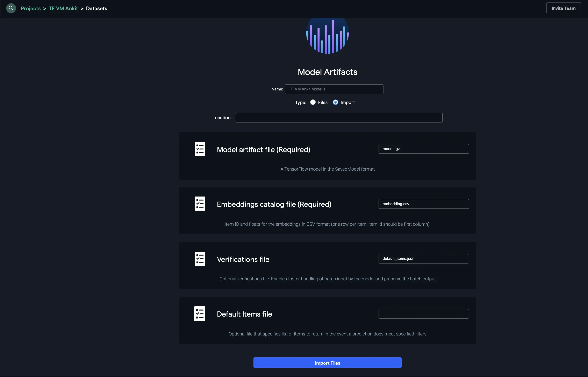Click the search magnifier icon top left
The image size is (588, 377).
pyautogui.click(x=11, y=8)
